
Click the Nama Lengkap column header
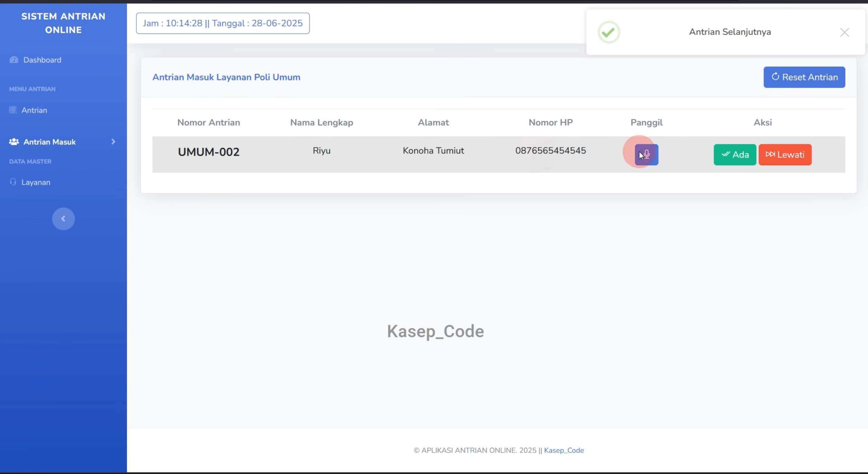[322, 123]
